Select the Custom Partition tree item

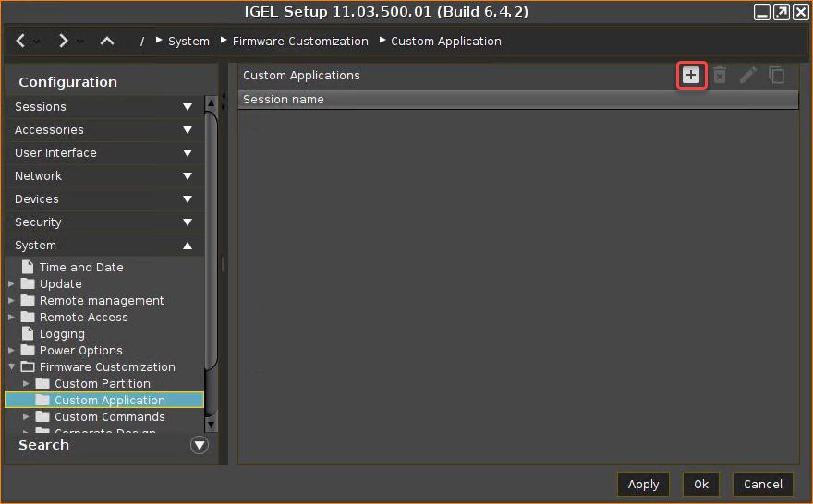point(102,384)
